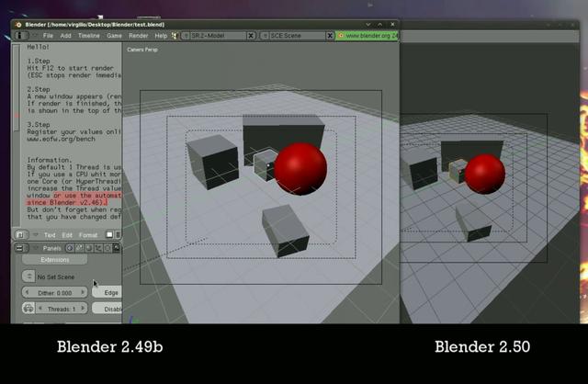Open the Help menu
588x384 pixels.
point(161,36)
